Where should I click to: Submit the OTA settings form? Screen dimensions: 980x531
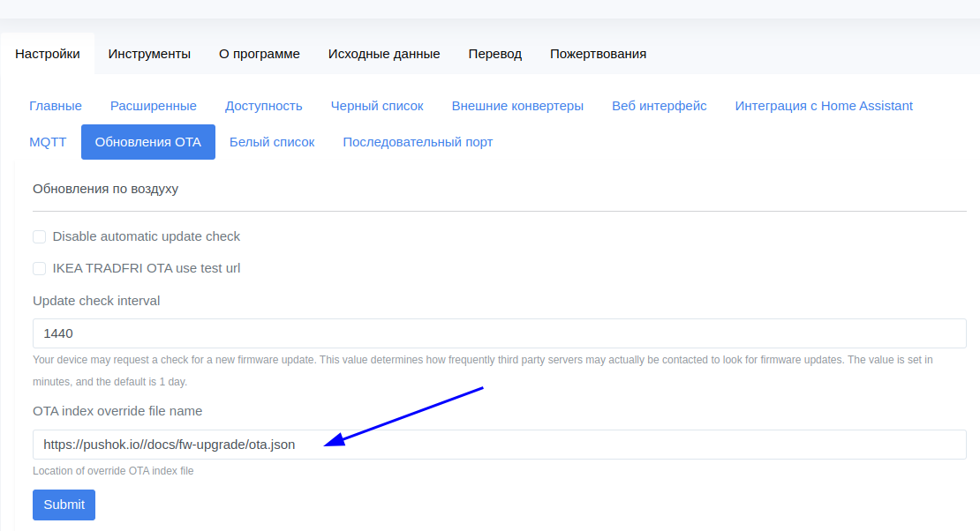point(64,505)
